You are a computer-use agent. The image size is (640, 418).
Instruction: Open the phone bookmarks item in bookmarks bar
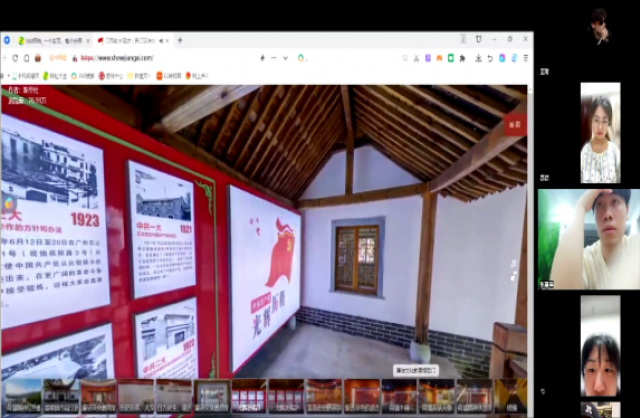coord(25,76)
